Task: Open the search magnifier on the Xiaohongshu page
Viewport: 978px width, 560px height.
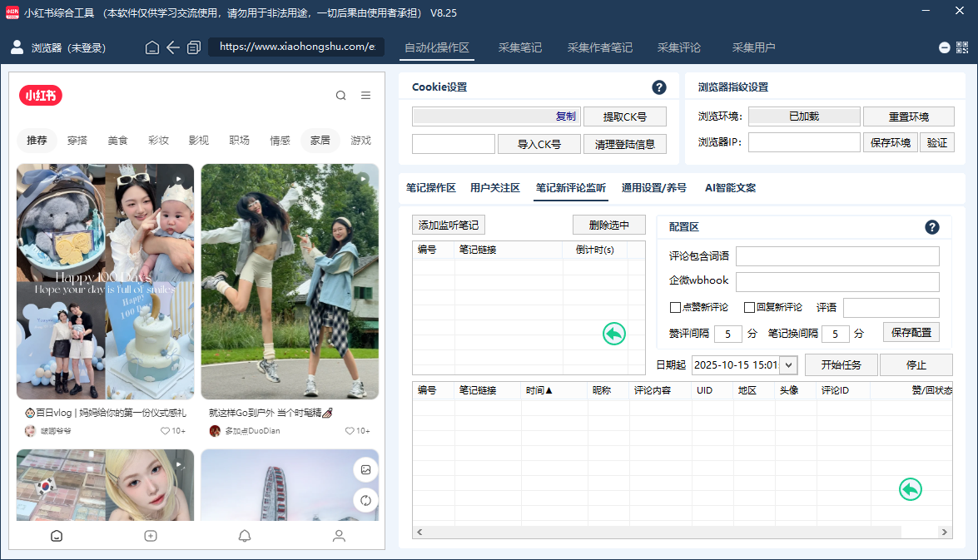Action: [340, 95]
